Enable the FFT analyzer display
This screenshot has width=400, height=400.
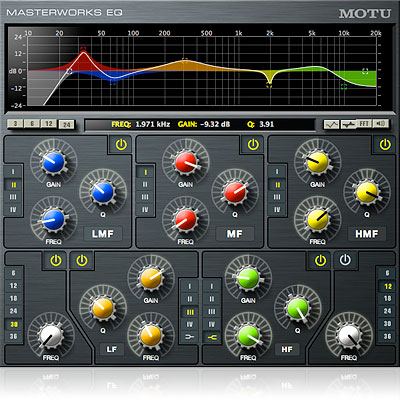364,124
